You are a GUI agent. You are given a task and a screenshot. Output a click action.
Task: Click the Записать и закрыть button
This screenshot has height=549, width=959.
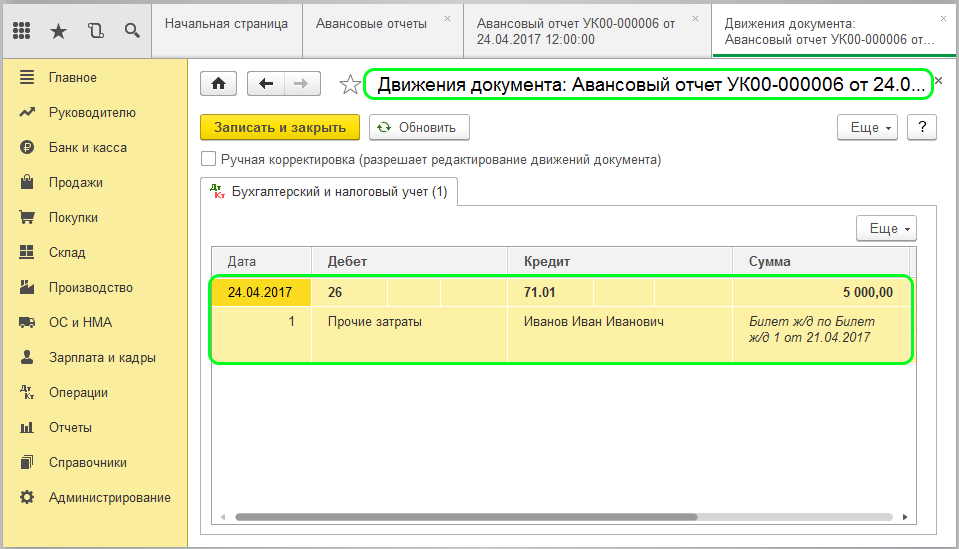pyautogui.click(x=279, y=127)
